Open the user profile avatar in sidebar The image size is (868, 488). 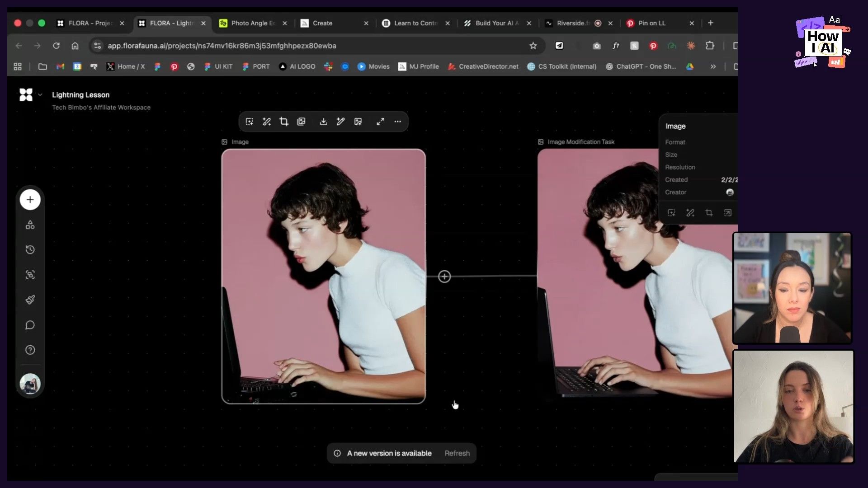[30, 384]
